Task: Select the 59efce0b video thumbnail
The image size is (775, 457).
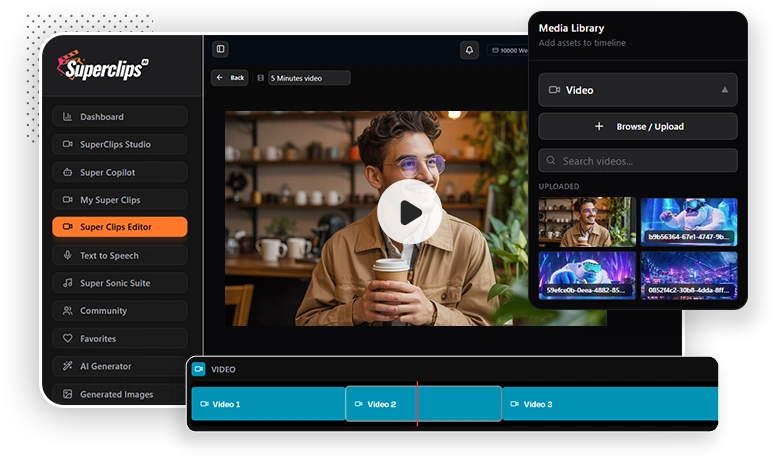Action: pyautogui.click(x=587, y=275)
